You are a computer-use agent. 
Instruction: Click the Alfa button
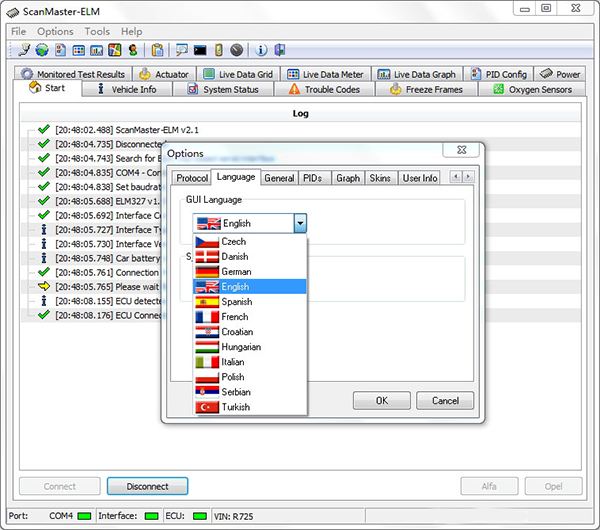click(489, 486)
